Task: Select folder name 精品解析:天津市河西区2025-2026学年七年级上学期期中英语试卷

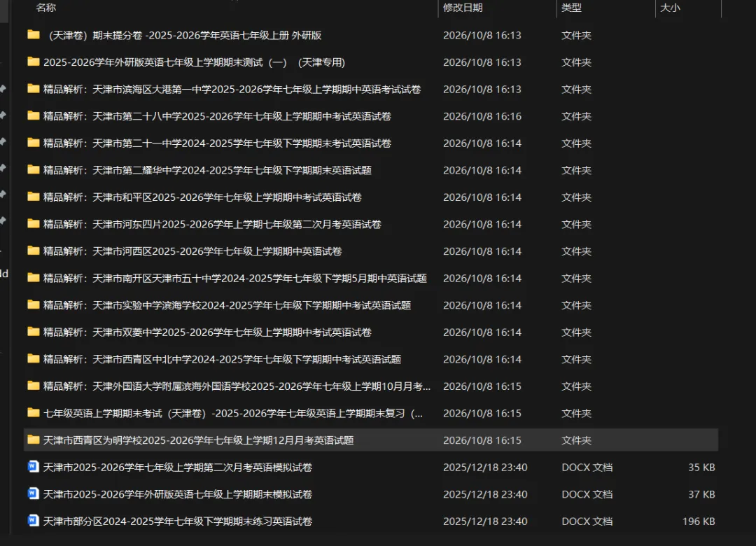Action: point(192,251)
